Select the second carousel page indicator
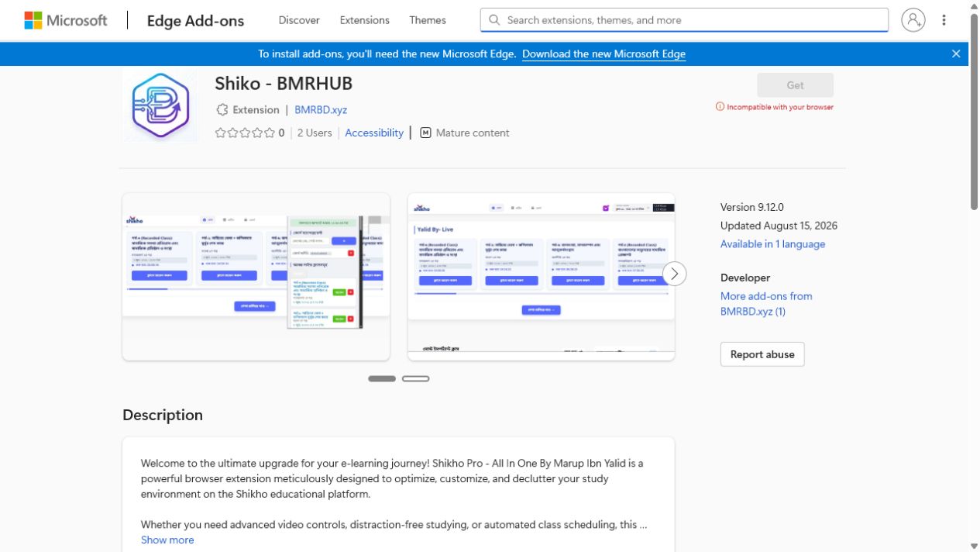Viewport: 980px width, 552px height. coord(416,379)
